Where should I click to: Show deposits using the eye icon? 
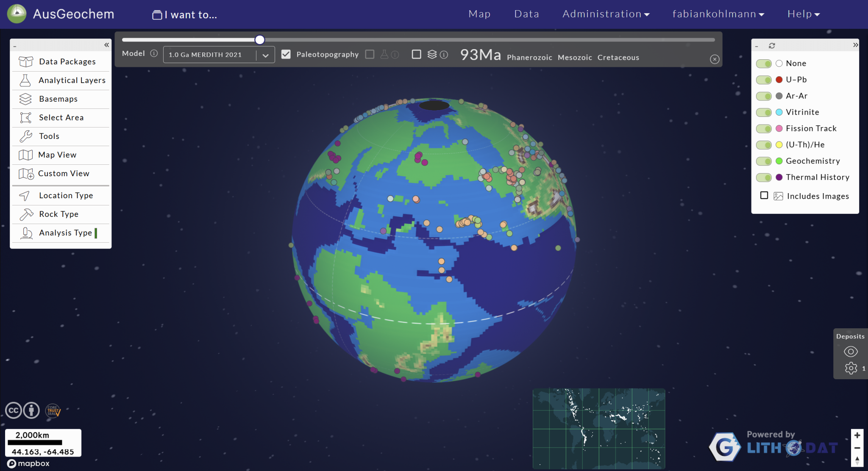point(851,351)
